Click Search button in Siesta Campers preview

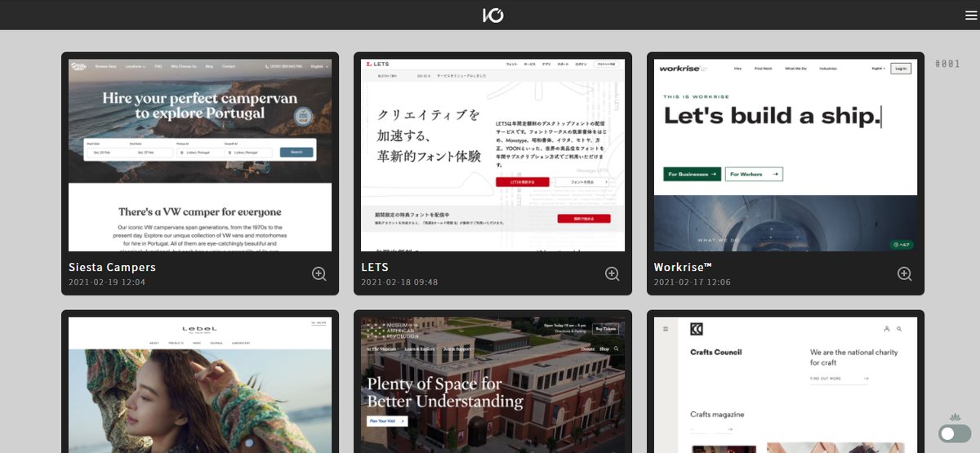click(296, 152)
